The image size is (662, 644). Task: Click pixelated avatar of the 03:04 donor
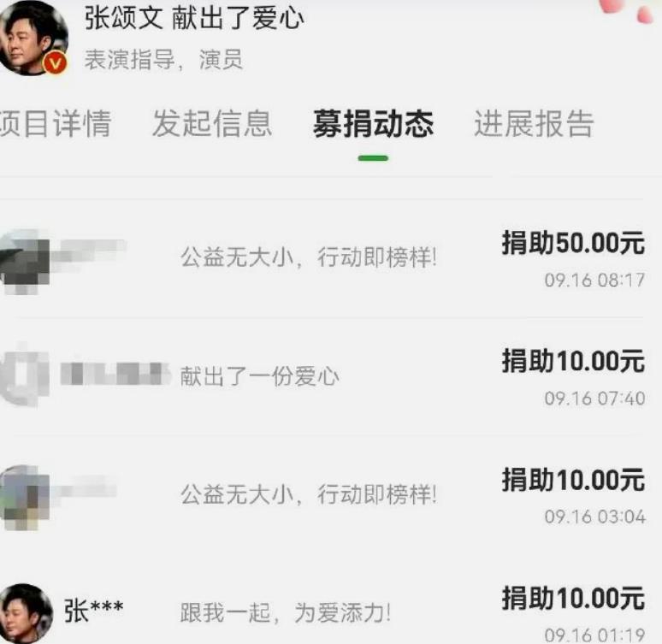[x=26, y=498]
